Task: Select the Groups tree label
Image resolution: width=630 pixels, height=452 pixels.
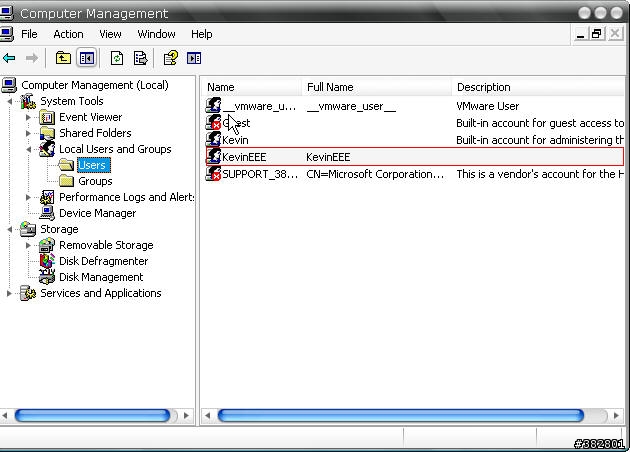Action: (x=95, y=181)
